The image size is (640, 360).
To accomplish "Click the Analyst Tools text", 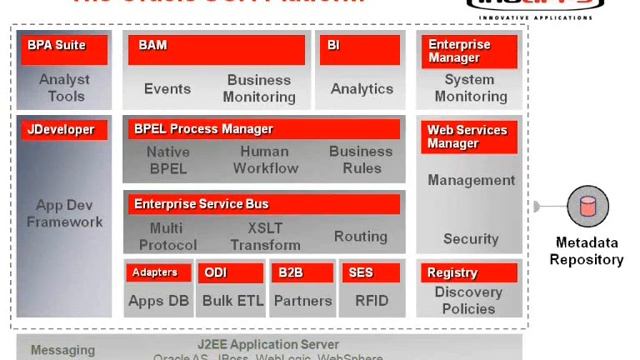I will coord(64,88).
